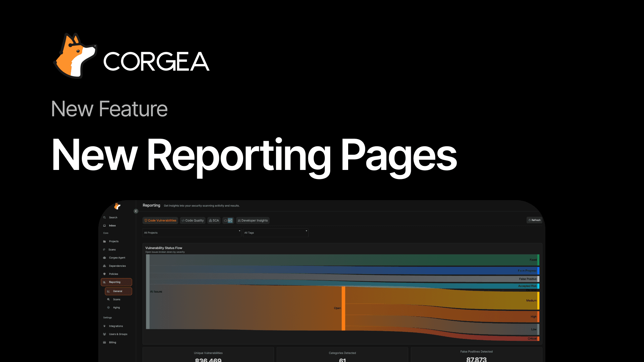Toggle the IaC report filter

228,220
